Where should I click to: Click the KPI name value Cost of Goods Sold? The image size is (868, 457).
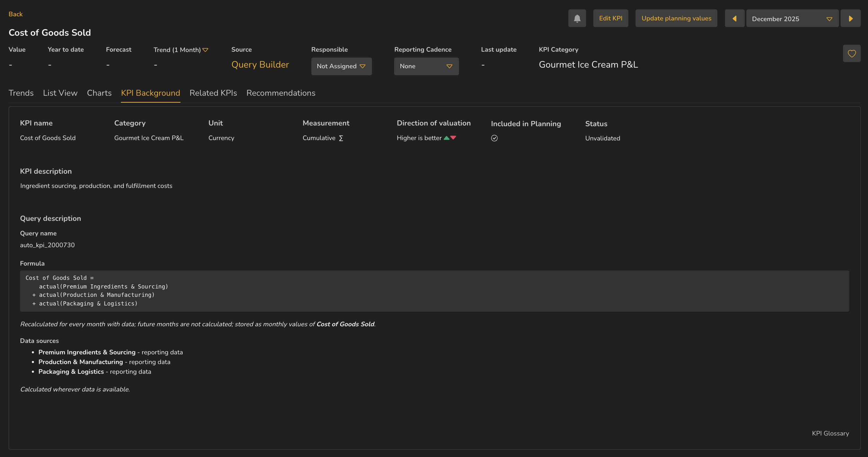48,138
